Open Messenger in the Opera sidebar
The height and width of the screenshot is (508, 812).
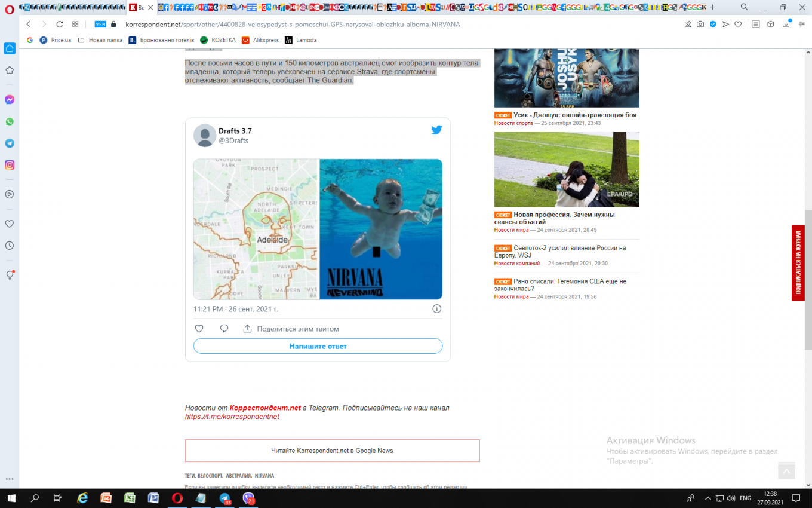(x=10, y=100)
